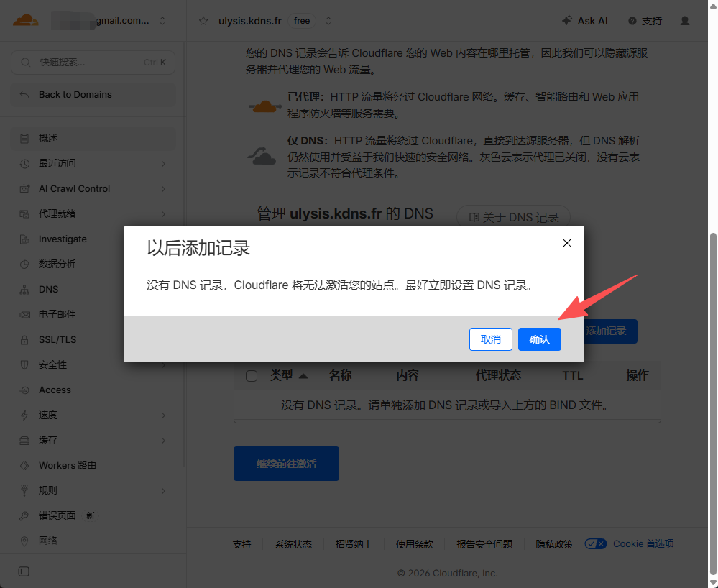718x588 pixels.
Task: Click the free plan badge
Action: [x=302, y=21]
